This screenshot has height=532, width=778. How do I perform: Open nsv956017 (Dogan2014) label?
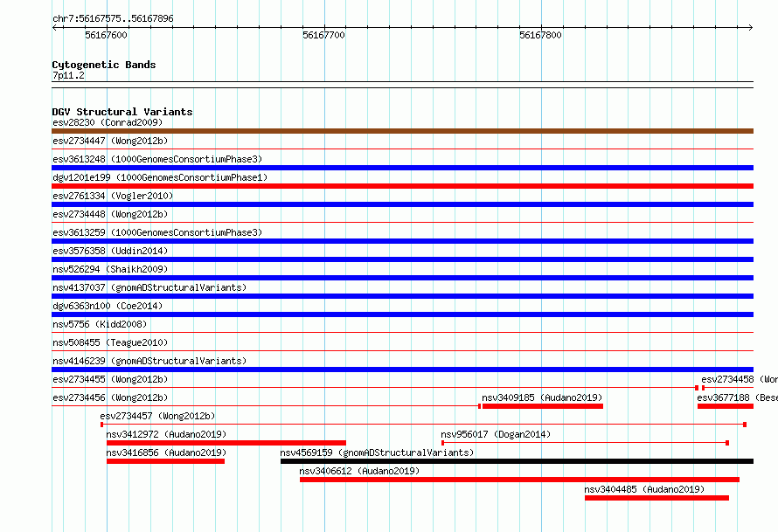496,434
